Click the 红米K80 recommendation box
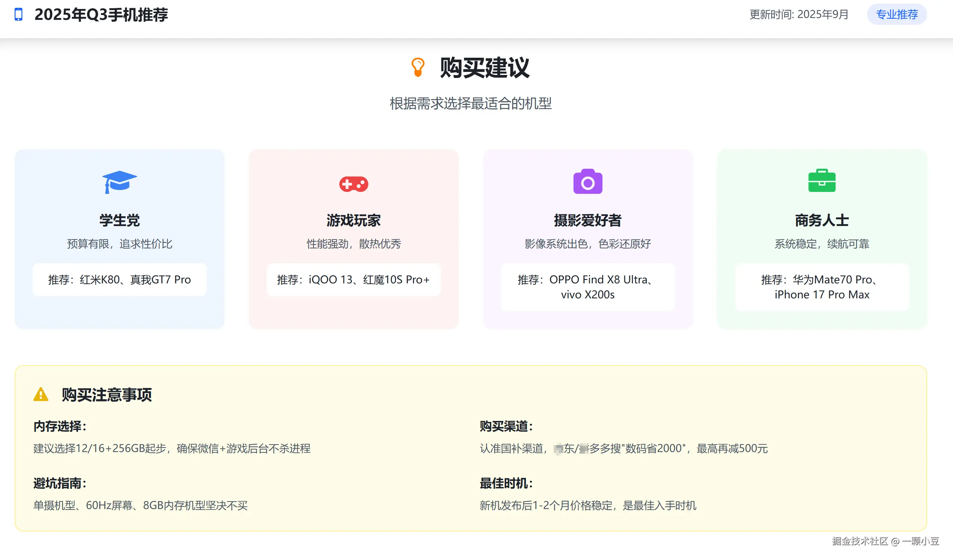Image resolution: width=953 pixels, height=560 pixels. 120,280
